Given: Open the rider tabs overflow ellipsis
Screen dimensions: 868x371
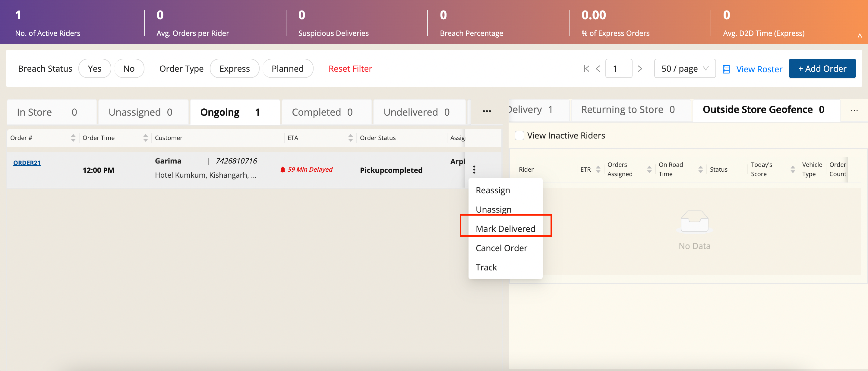Looking at the screenshot, I should coord(854,110).
